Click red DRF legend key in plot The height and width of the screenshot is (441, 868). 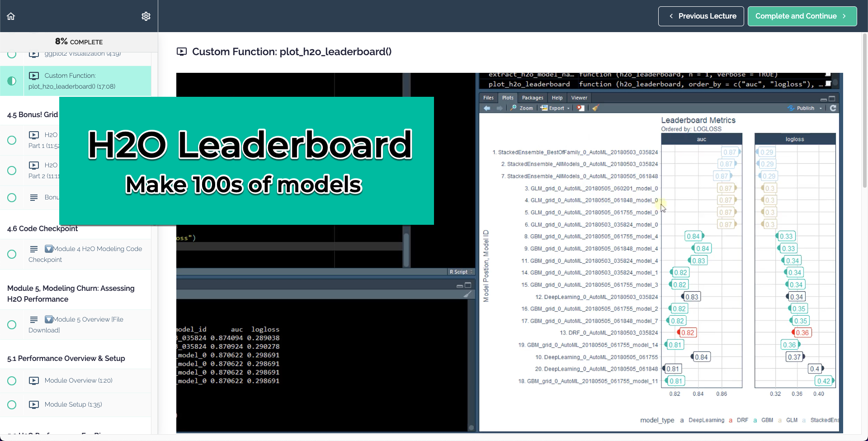point(731,420)
